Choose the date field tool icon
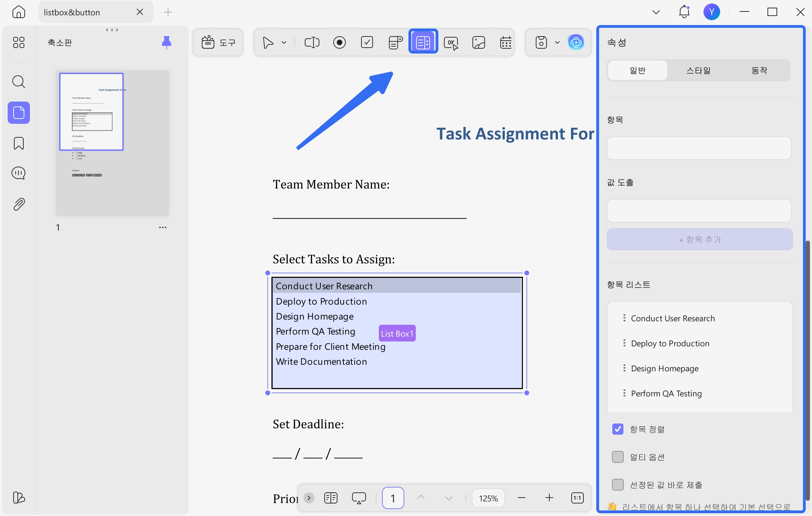Viewport: 812px width, 516px height. (505, 42)
